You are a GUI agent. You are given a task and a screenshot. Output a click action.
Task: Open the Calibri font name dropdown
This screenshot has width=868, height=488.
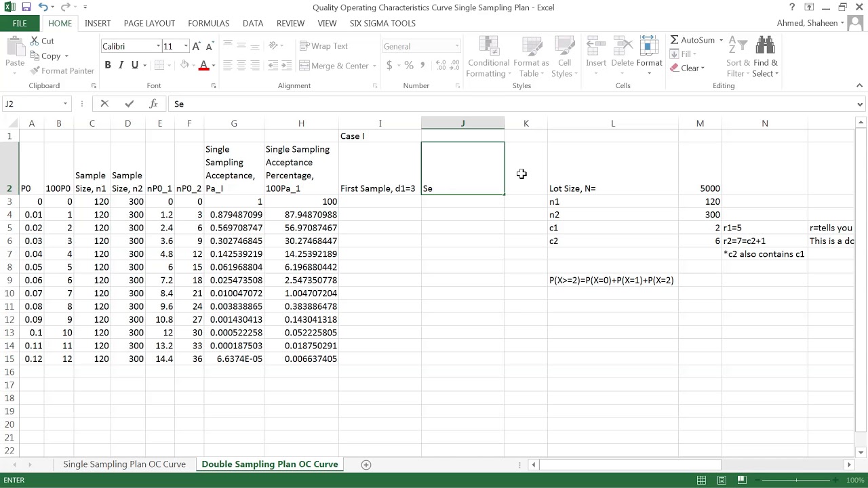click(158, 46)
